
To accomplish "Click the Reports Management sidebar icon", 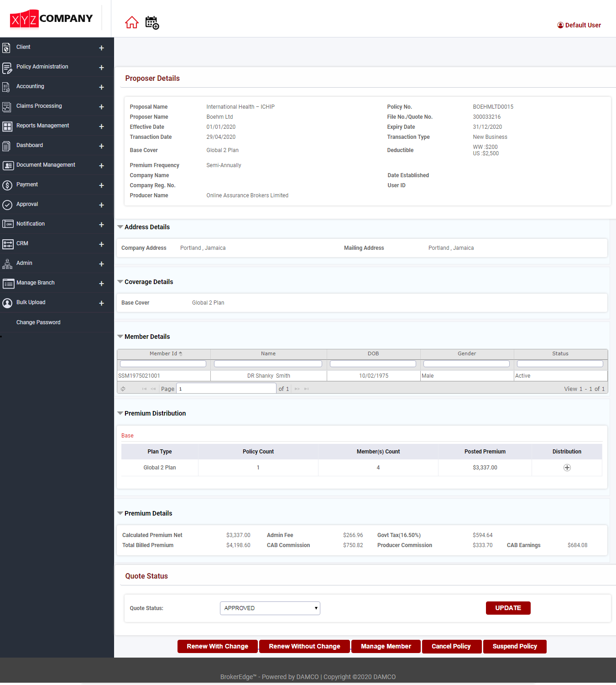I will point(7,126).
